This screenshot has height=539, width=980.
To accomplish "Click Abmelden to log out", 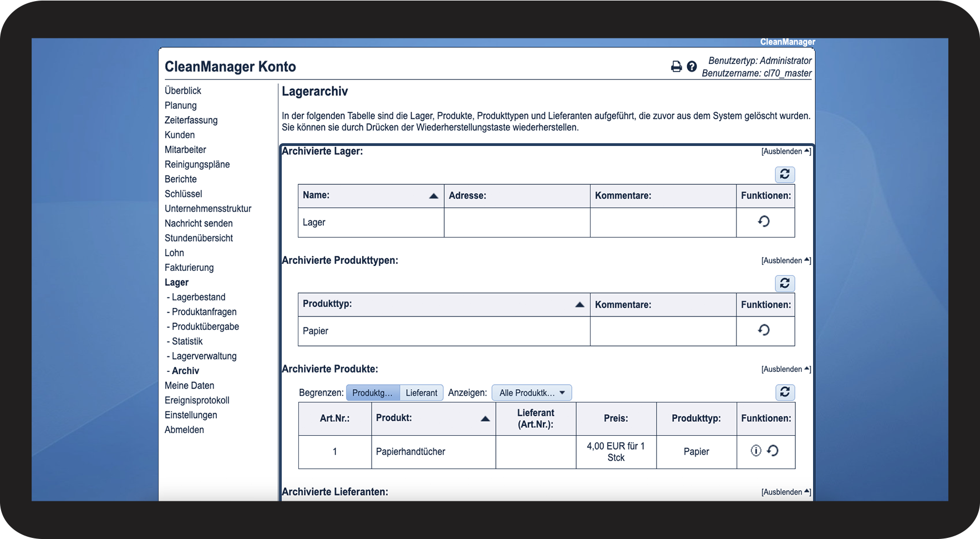I will coord(184,430).
